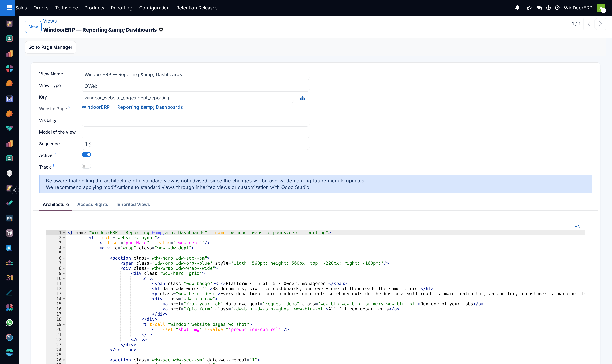612x364 pixels.
Task: Fold code line 14 wdw-btn-row div
Action: coord(64,299)
